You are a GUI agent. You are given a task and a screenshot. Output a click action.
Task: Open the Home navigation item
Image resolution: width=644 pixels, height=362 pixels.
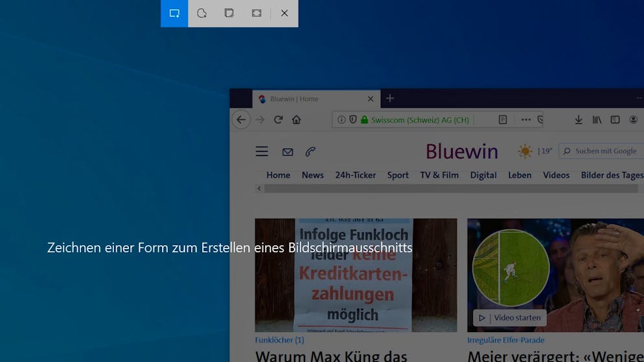click(278, 175)
